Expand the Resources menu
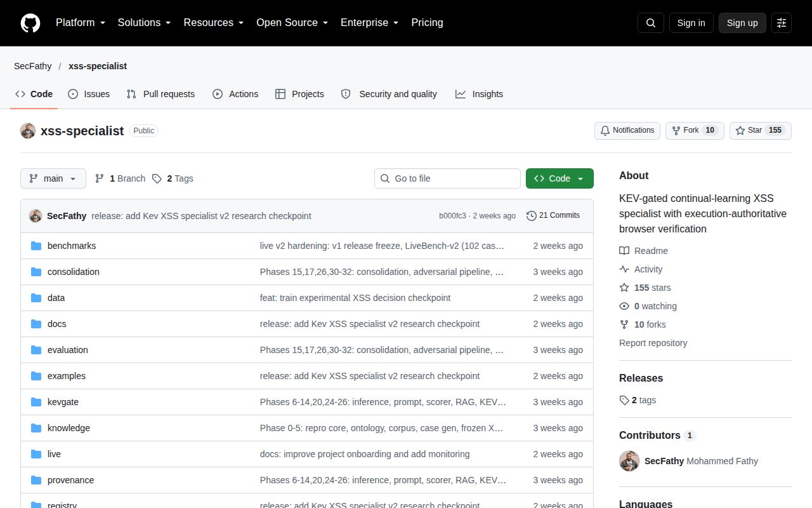The width and height of the screenshot is (812, 508). (214, 23)
